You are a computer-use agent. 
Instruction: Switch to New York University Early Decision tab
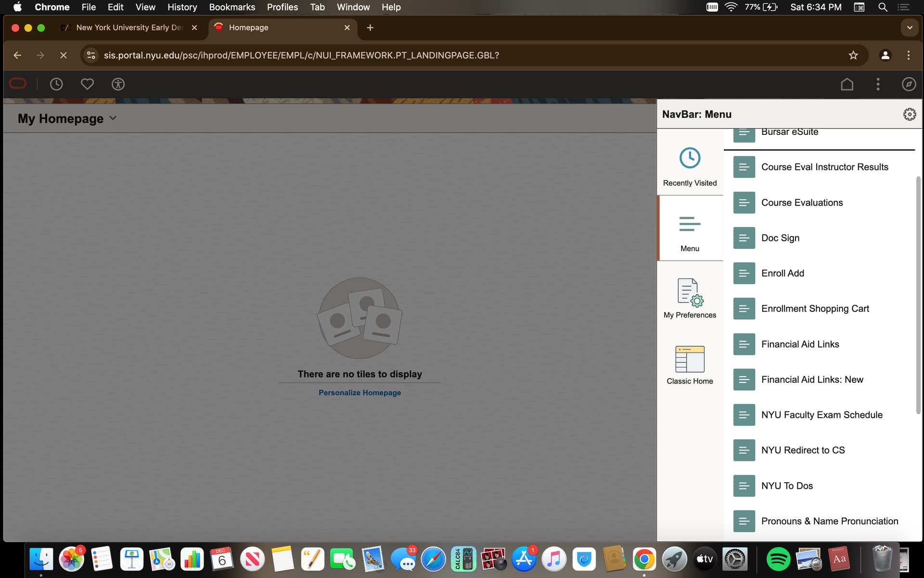tap(129, 27)
